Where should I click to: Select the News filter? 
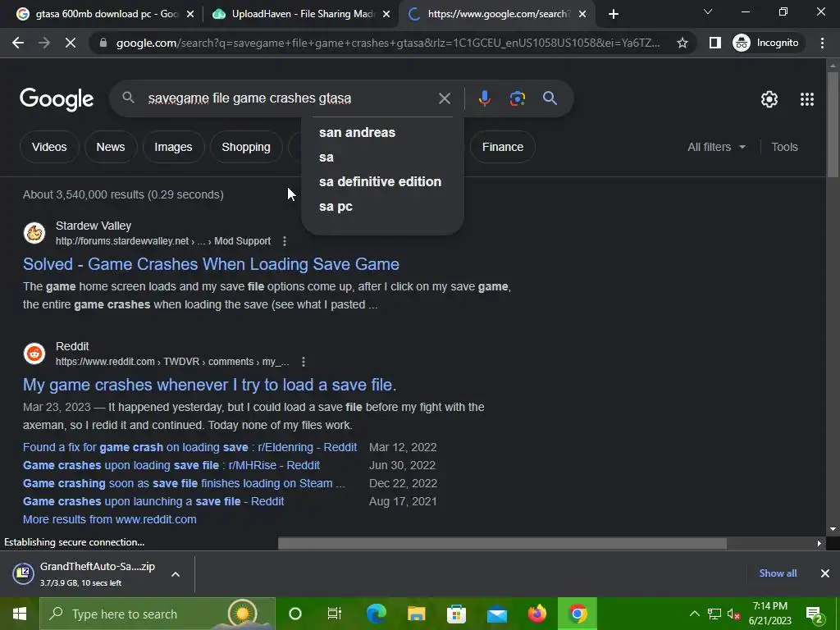click(x=111, y=147)
